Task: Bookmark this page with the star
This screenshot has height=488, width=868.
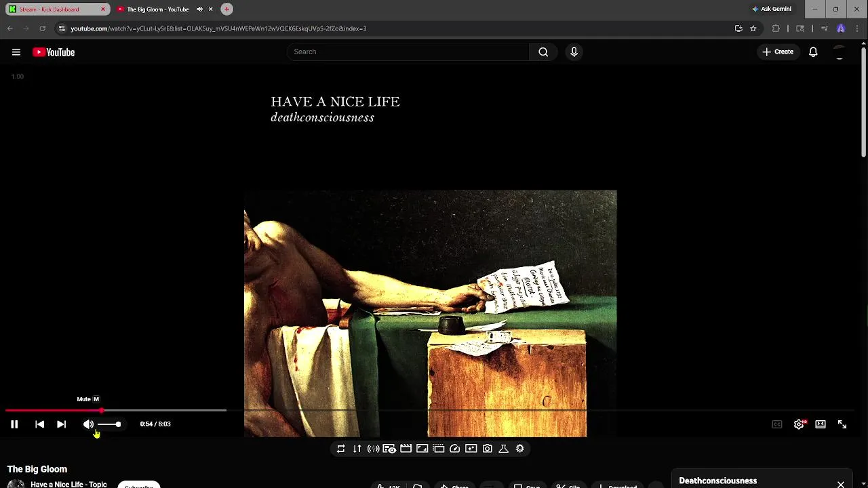Action: pyautogui.click(x=753, y=28)
